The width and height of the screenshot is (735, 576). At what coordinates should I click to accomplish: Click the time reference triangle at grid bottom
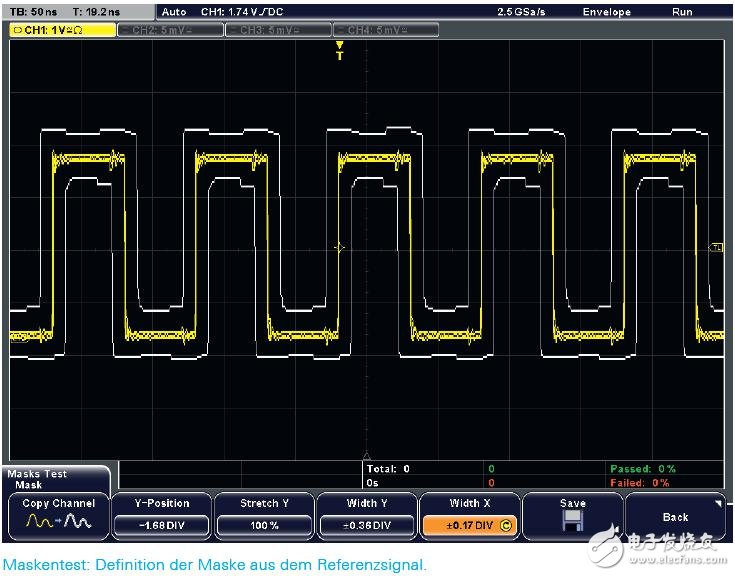coord(366,456)
